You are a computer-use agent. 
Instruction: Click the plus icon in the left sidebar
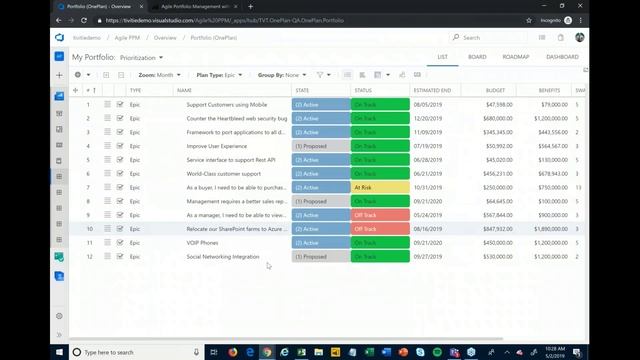point(59,75)
